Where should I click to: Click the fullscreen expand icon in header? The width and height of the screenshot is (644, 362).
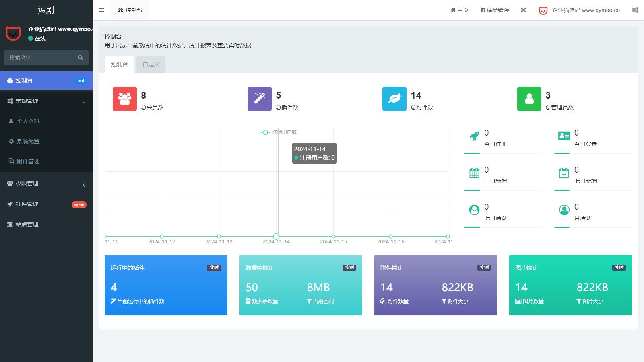[x=524, y=10]
